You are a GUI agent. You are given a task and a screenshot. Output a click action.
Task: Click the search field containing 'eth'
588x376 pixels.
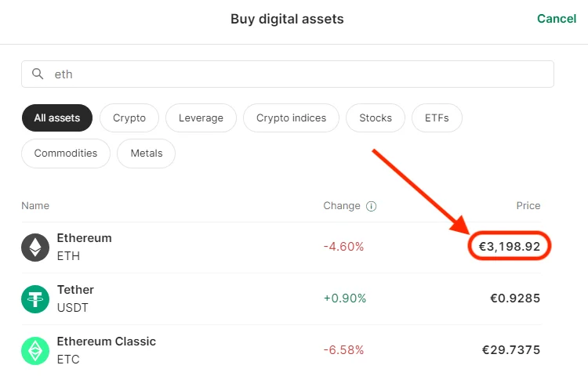click(x=298, y=74)
